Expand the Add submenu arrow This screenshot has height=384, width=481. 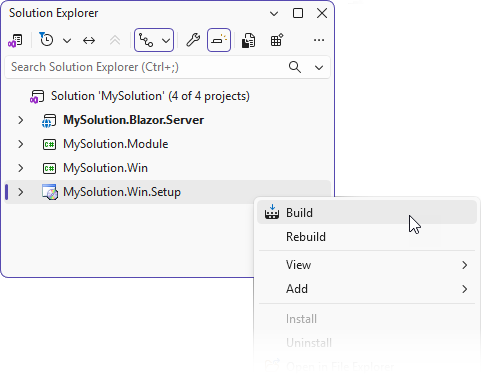[x=465, y=289]
